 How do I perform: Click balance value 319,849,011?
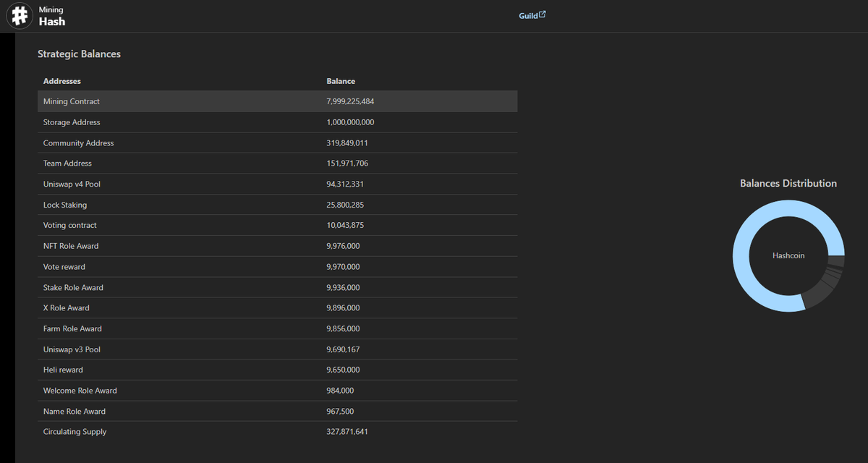(x=347, y=143)
